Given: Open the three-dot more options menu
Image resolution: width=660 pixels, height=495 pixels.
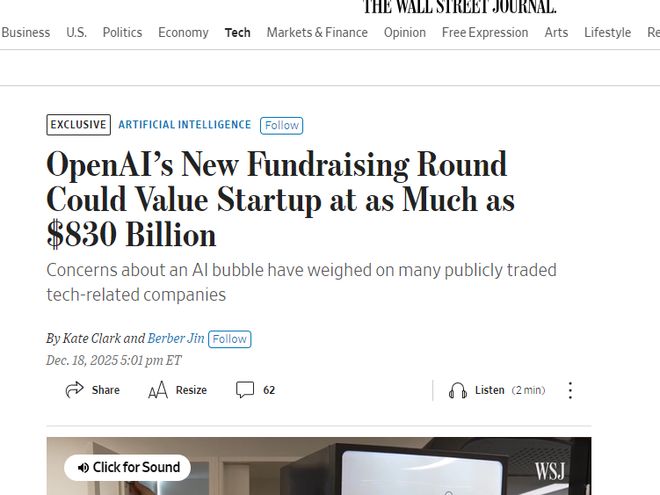Looking at the screenshot, I should [570, 390].
